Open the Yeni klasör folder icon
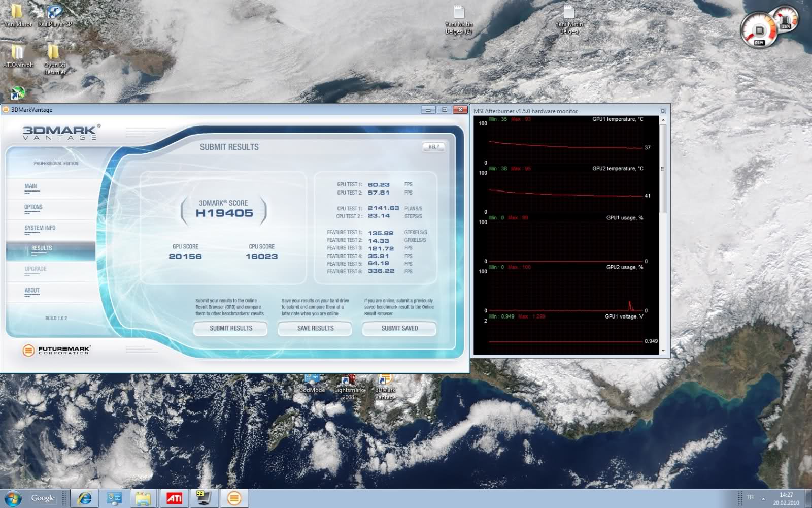The image size is (812, 508). tap(17, 15)
